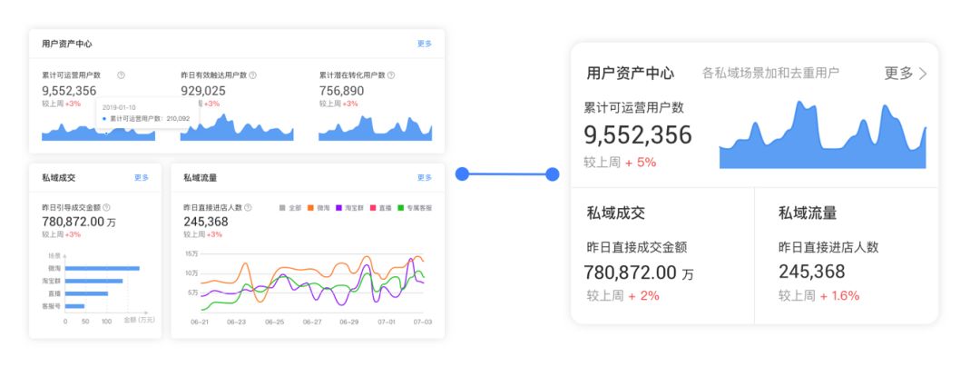Image resolution: width=980 pixels, height=367 pixels.
Task: Open 更多 link in left 私域流量 panel
Action: 424,178
